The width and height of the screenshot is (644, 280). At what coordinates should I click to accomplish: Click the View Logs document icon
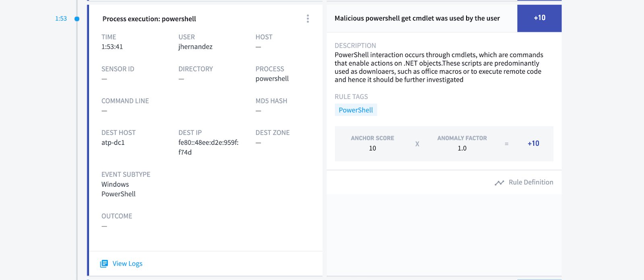104,264
